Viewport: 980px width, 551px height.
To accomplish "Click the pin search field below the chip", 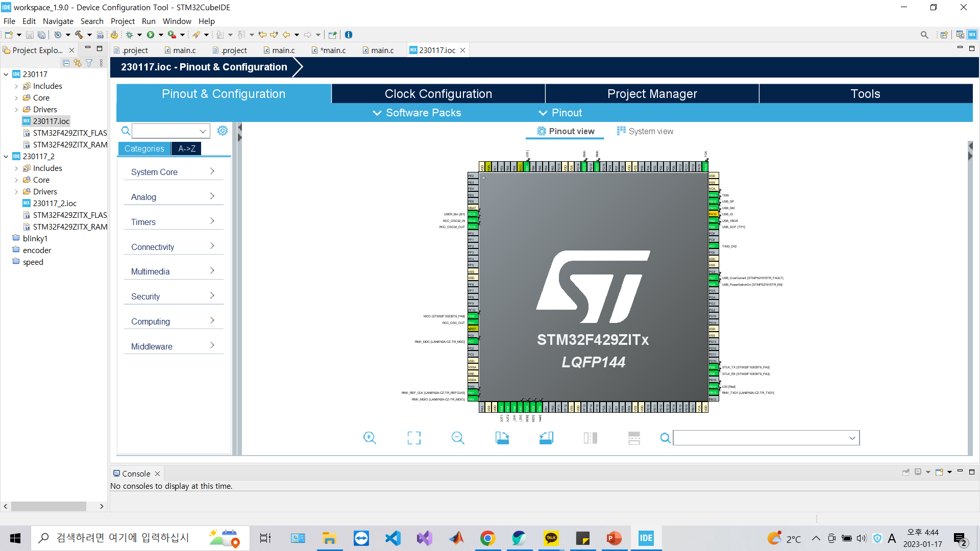I will point(761,438).
